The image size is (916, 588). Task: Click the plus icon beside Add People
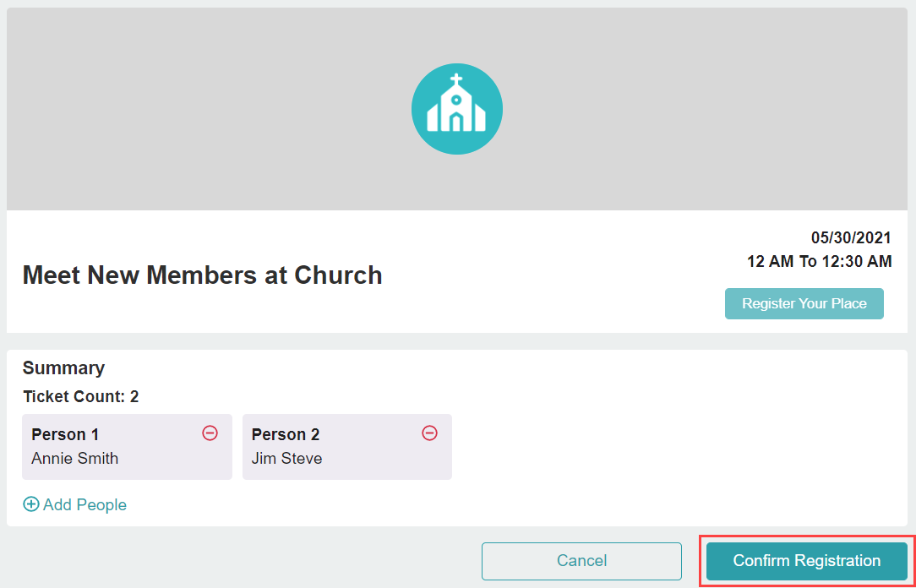pyautogui.click(x=31, y=504)
